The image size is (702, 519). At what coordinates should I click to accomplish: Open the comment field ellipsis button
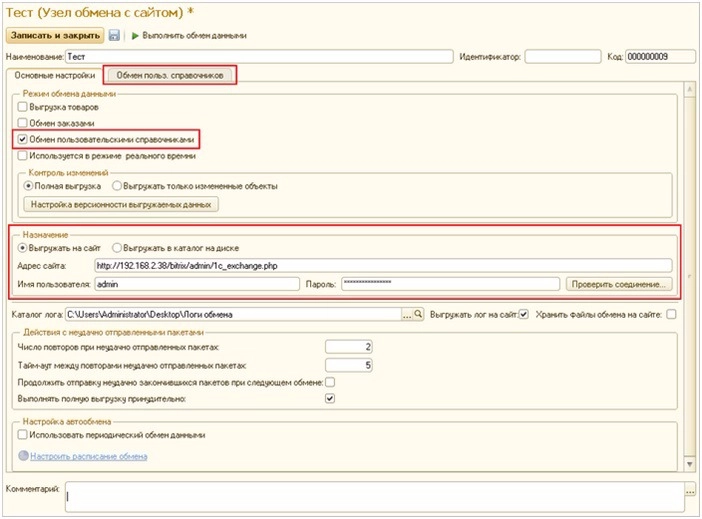689,491
